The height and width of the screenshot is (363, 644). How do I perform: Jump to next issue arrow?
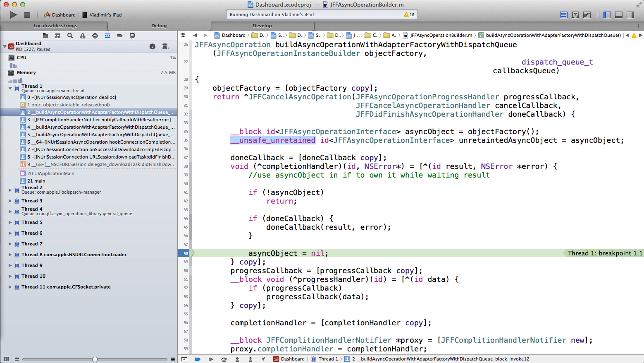(x=641, y=35)
